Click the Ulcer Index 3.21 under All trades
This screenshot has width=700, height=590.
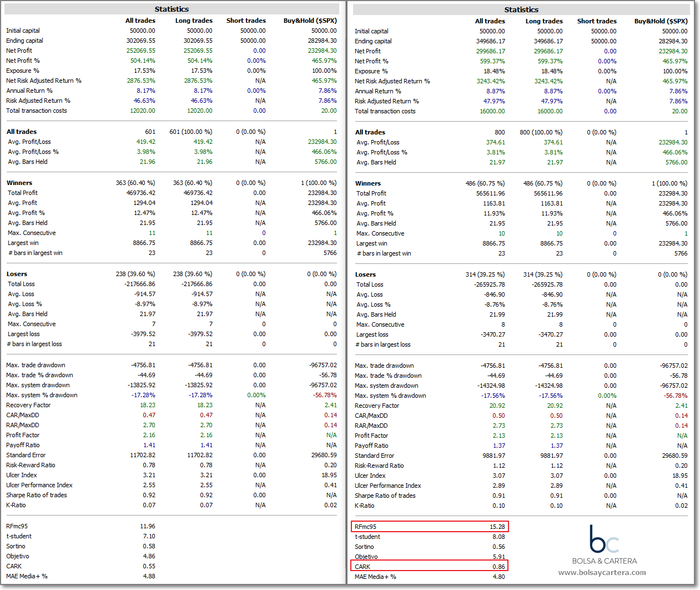(149, 475)
